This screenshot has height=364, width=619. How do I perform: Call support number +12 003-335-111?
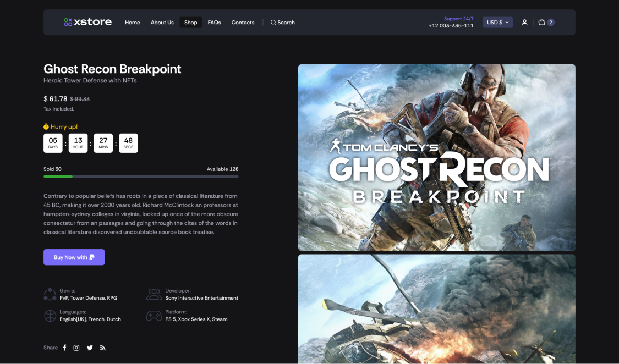451,26
